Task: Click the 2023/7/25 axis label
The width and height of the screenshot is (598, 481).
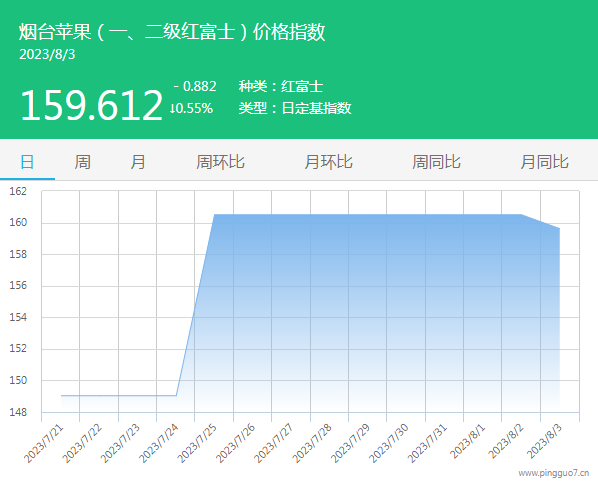Action: tap(198, 443)
